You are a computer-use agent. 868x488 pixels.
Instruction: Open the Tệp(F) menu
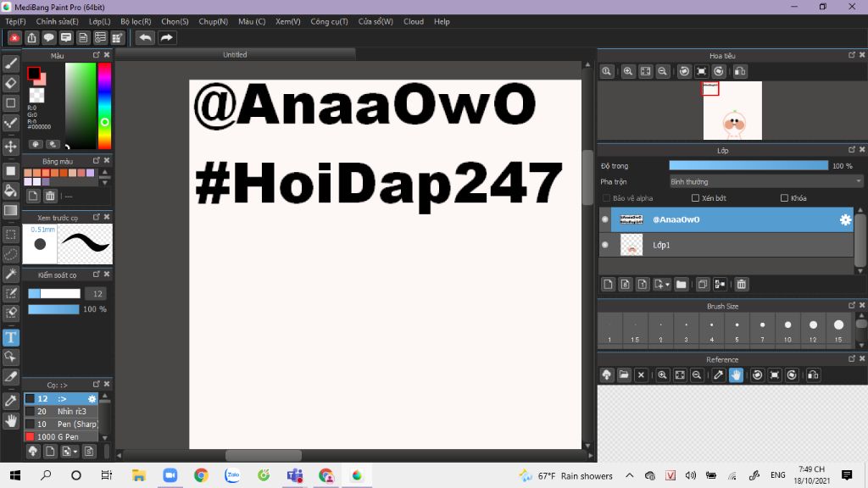[15, 21]
